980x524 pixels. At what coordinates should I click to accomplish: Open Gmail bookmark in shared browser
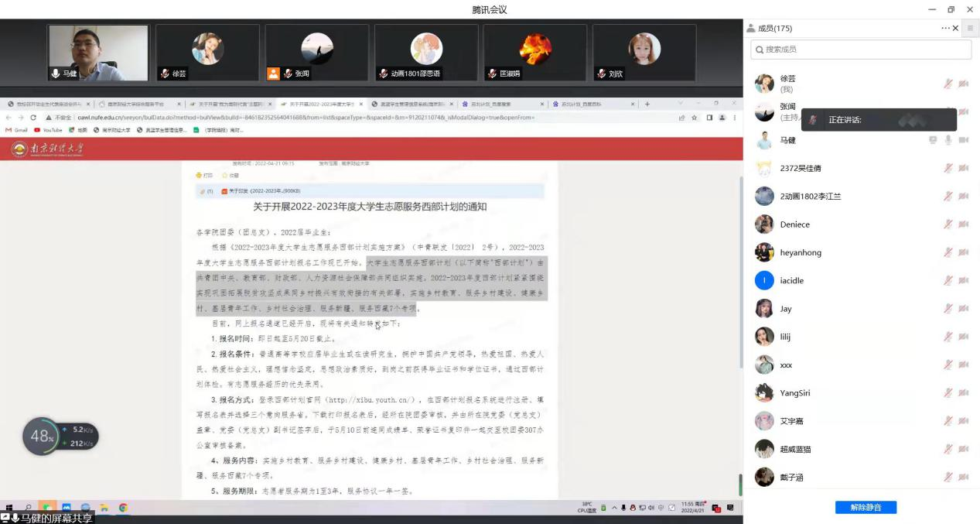(16, 130)
